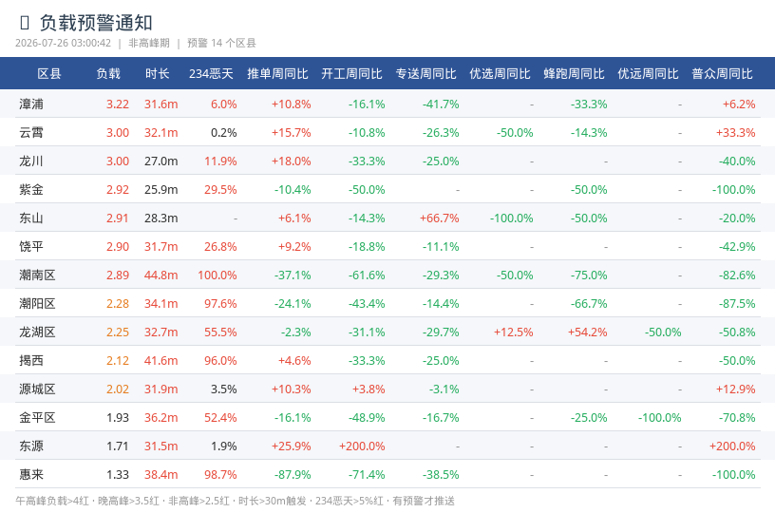The height and width of the screenshot is (532, 775).
Task: Click 漳浦 load value 3.22
Action: [118, 104]
